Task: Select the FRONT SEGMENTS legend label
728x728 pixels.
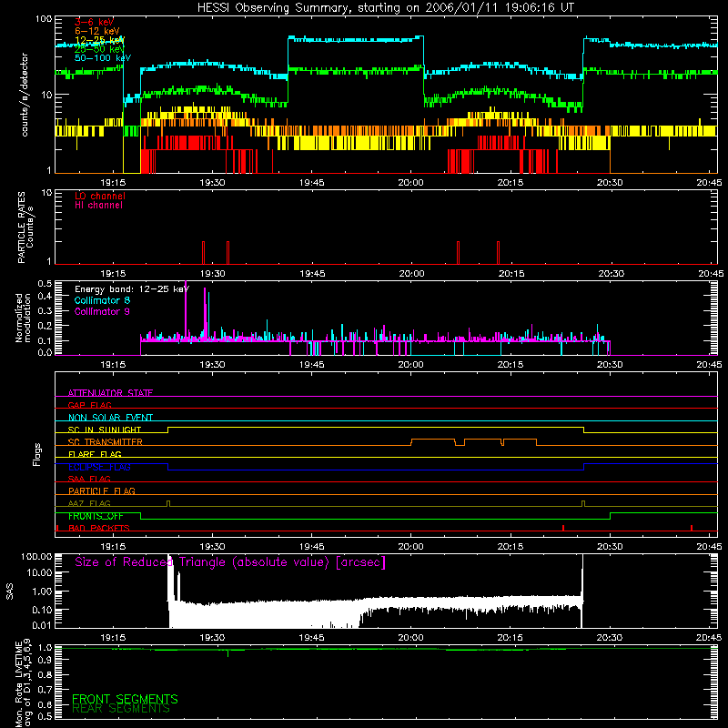Action: [x=125, y=699]
